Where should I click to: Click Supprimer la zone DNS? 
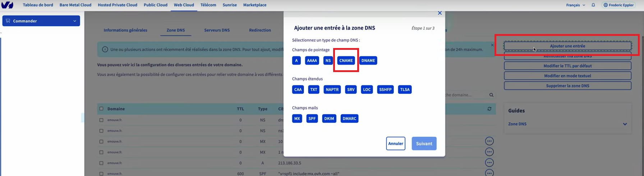(x=567, y=86)
